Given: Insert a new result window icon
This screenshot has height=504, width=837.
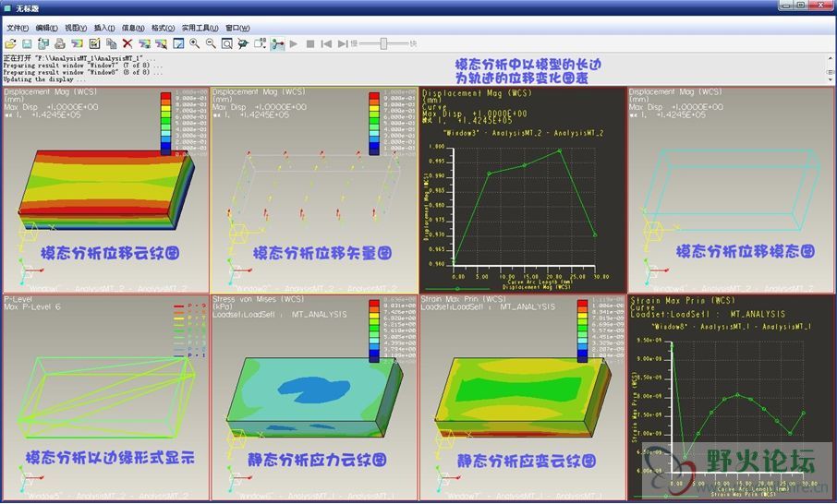Looking at the screenshot, I should [x=78, y=43].
